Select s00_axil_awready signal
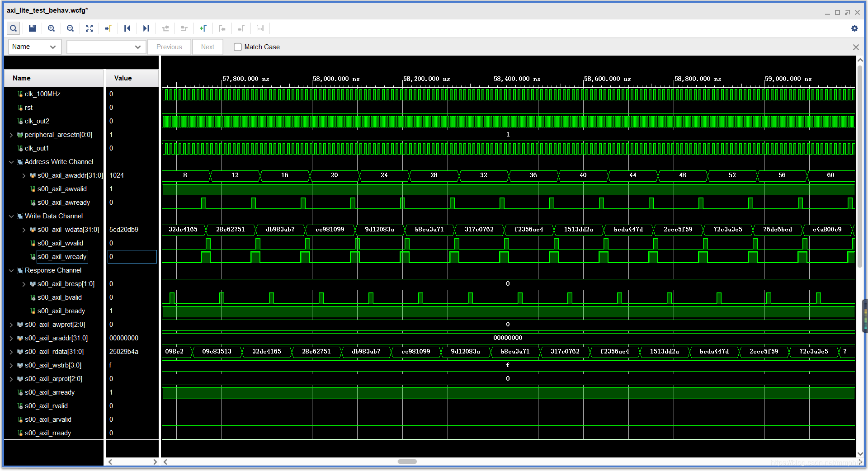 pyautogui.click(x=64, y=203)
